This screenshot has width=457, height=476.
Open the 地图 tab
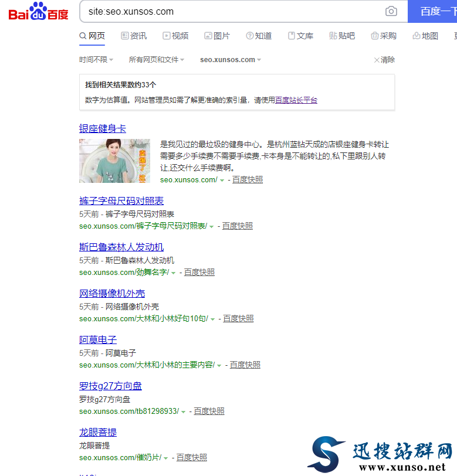coord(425,36)
